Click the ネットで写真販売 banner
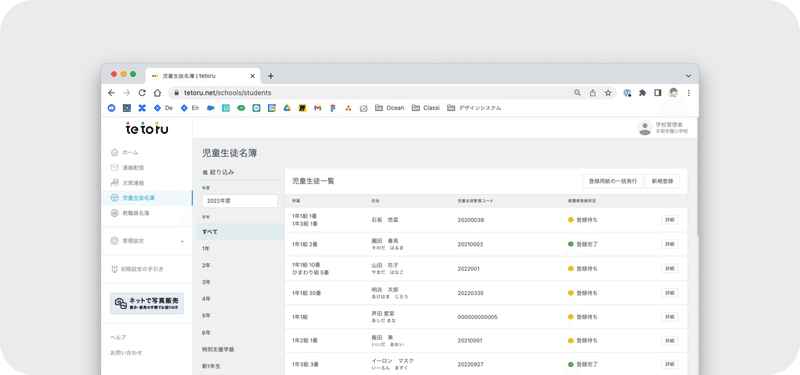This screenshot has width=800, height=375. click(x=147, y=303)
